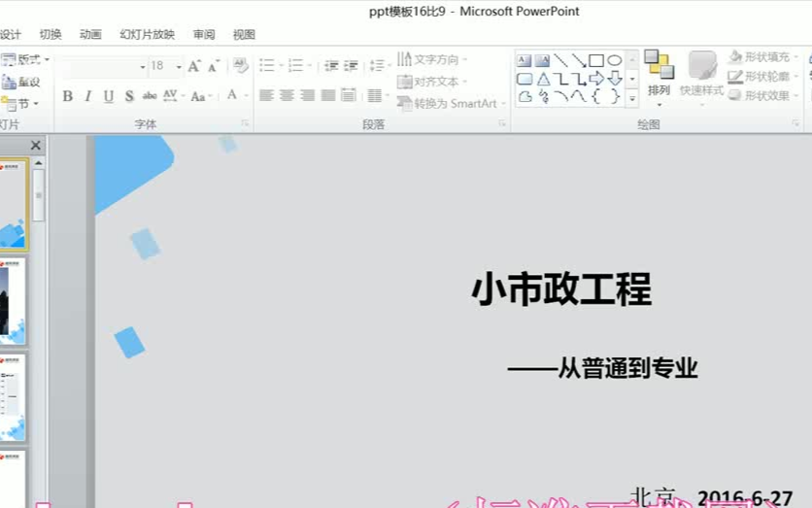Open the font size dropdown showing 18
The width and height of the screenshot is (812, 508).
178,67
